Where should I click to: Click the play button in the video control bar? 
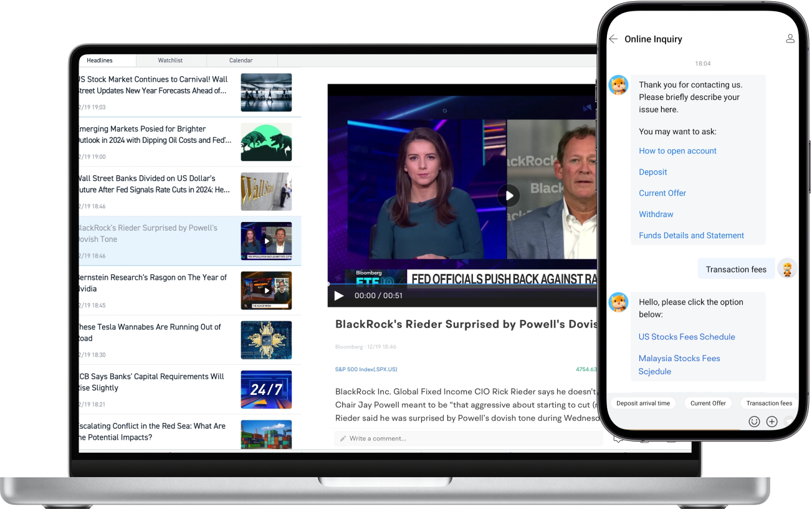click(339, 296)
